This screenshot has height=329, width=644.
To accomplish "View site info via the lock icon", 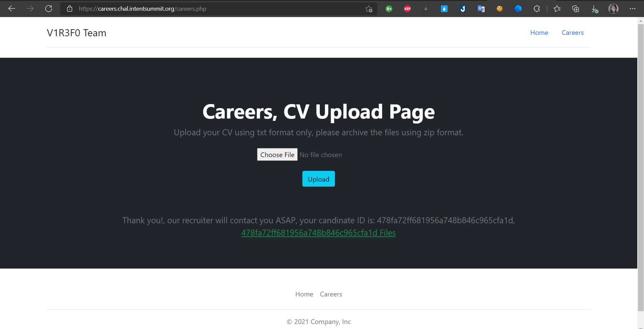I will (69, 9).
